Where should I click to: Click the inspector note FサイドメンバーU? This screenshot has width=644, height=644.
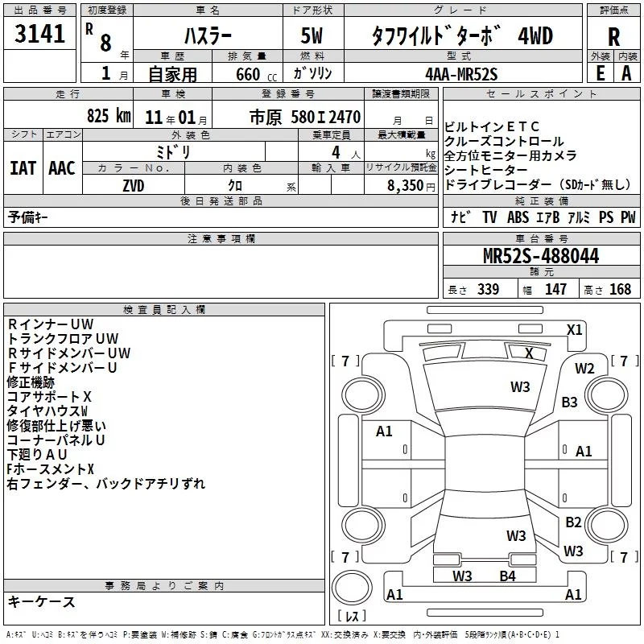pyautogui.click(x=63, y=367)
